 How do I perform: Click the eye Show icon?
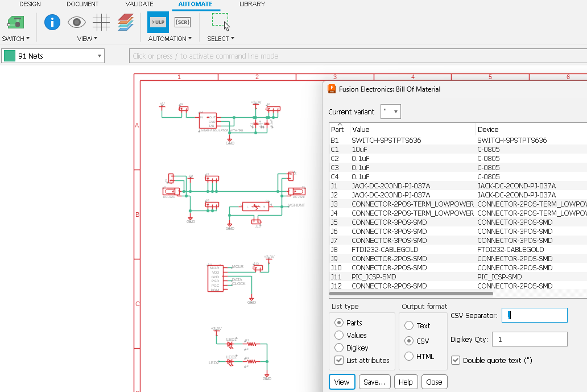pyautogui.click(x=77, y=22)
